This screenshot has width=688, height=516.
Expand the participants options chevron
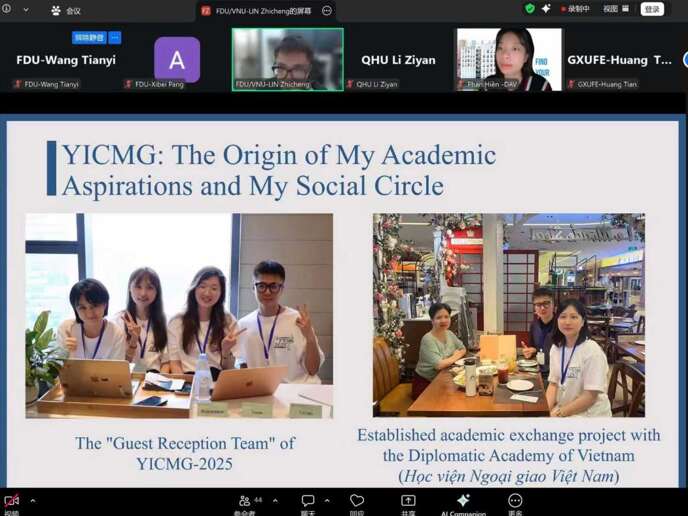click(x=272, y=500)
